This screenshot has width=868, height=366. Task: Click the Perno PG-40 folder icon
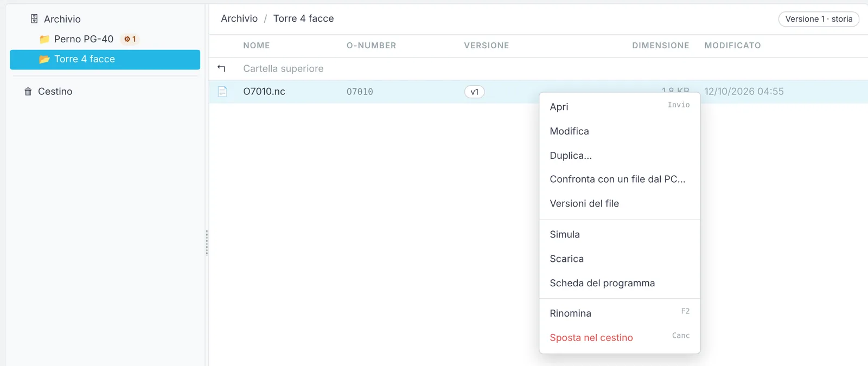[x=44, y=39]
